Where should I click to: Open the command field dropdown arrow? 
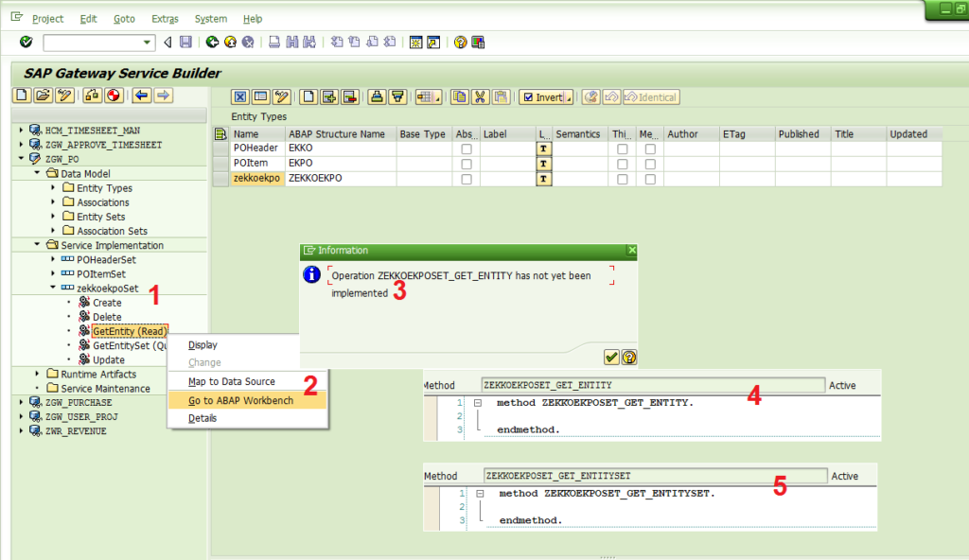(147, 42)
